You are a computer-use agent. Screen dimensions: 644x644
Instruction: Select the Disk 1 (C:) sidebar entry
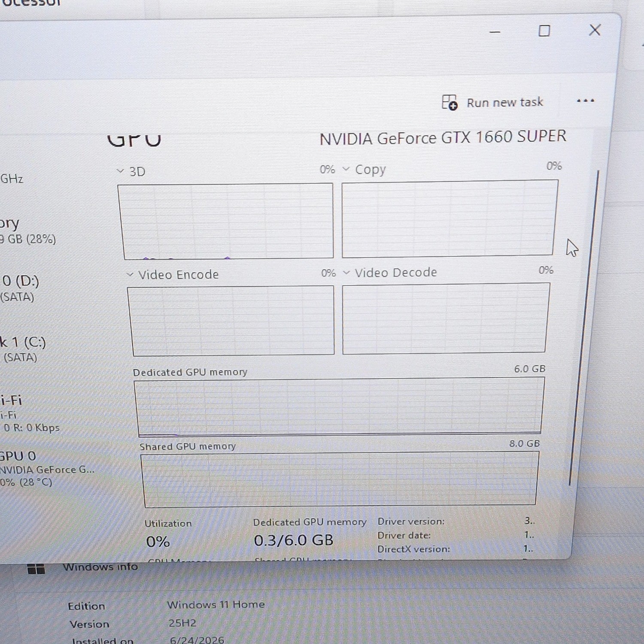tap(24, 349)
